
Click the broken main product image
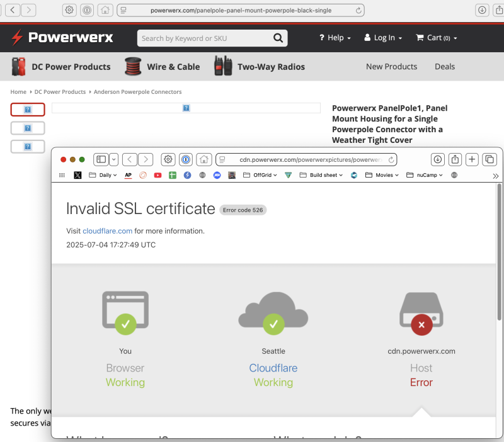click(x=186, y=108)
